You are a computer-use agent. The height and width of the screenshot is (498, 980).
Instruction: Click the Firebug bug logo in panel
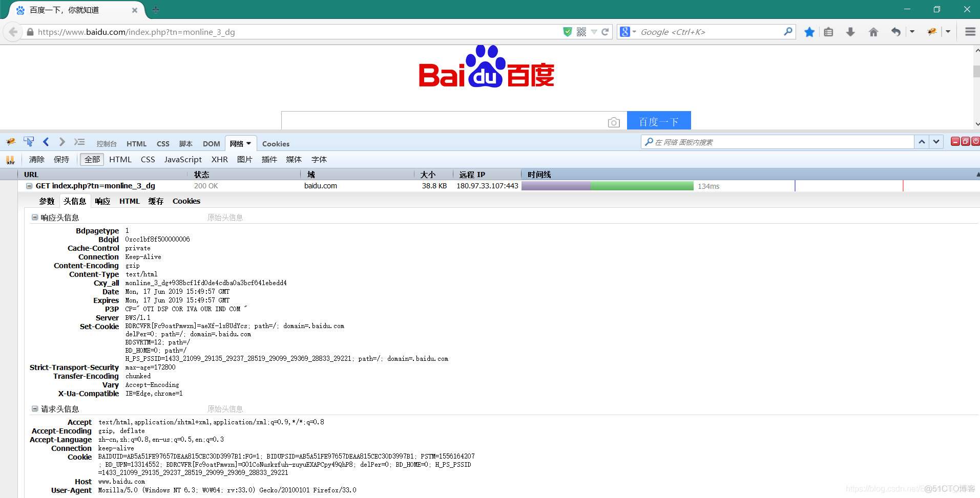pyautogui.click(x=11, y=142)
